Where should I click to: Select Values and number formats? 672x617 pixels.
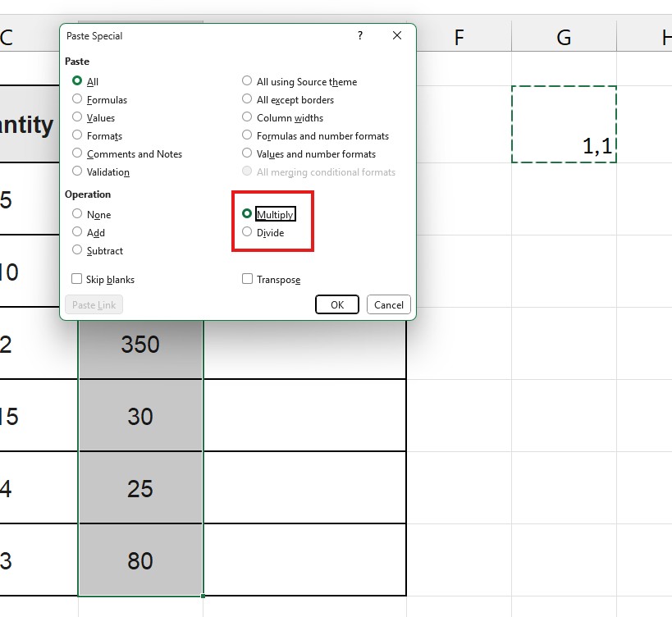pyautogui.click(x=247, y=153)
